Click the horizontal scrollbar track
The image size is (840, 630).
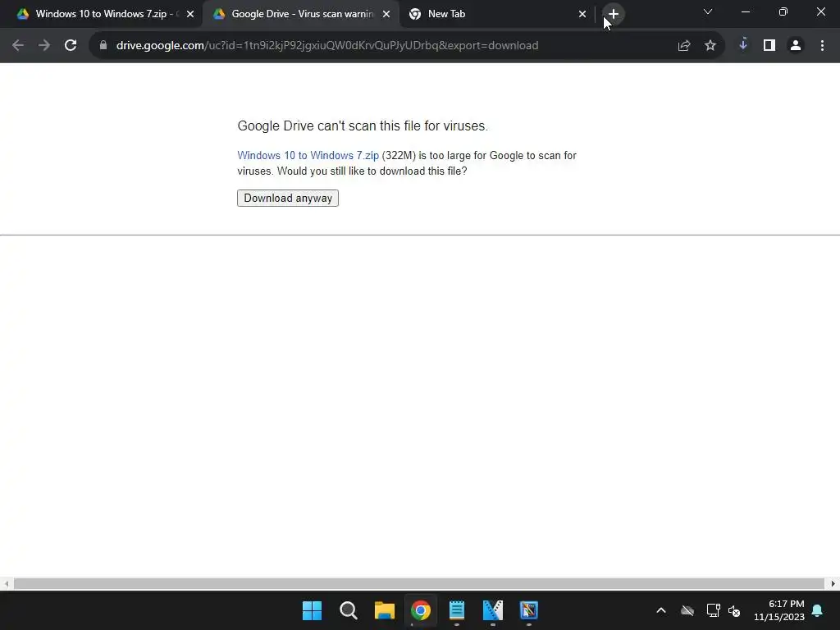point(419,583)
